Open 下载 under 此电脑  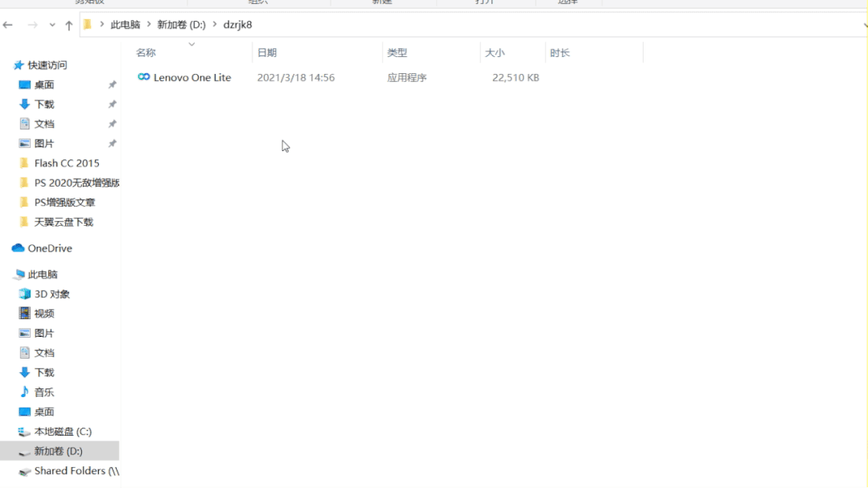point(43,372)
